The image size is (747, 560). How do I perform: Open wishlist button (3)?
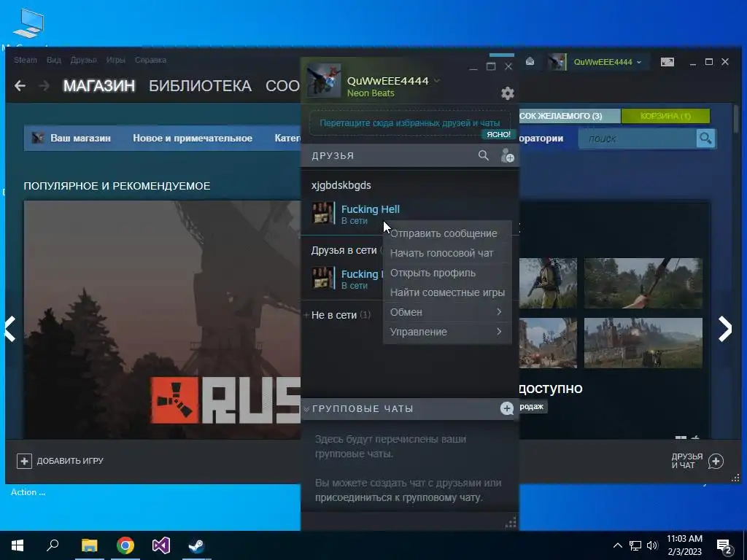[569, 116]
